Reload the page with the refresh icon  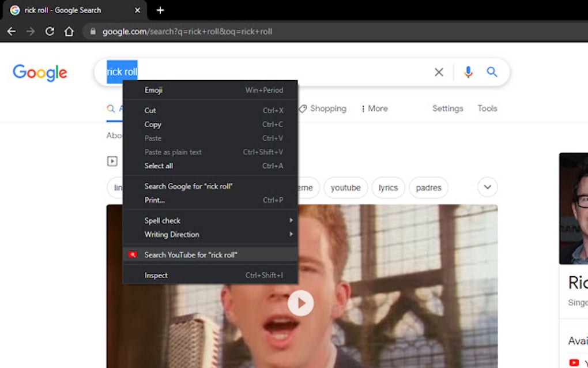pyautogui.click(x=50, y=31)
